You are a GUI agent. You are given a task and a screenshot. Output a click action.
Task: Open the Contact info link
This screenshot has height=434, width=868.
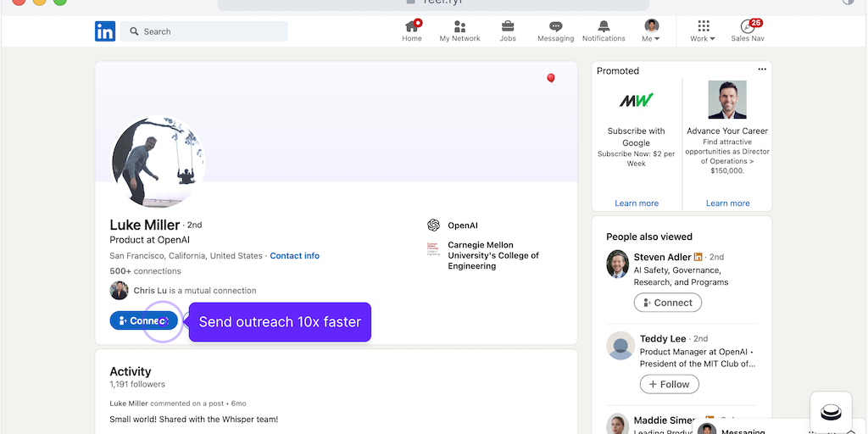tap(294, 256)
